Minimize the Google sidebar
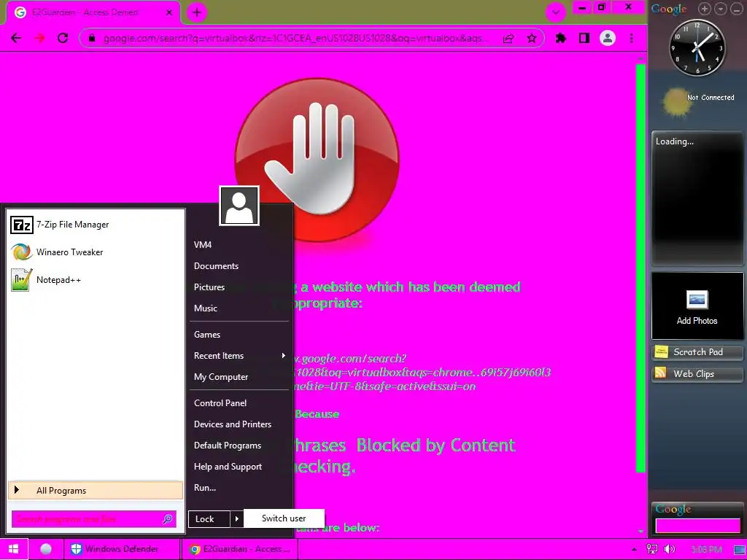 (x=737, y=9)
